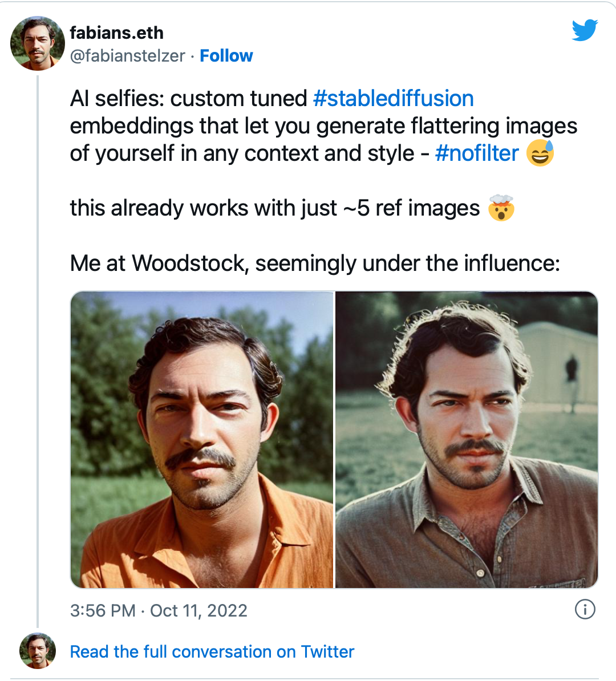The width and height of the screenshot is (616, 681).
Task: Click the large profile avatar beside fabians.eth
Action: coord(38,43)
